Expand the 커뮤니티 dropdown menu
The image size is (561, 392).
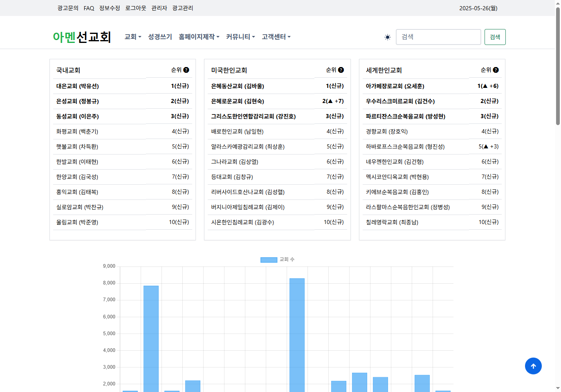click(x=240, y=37)
